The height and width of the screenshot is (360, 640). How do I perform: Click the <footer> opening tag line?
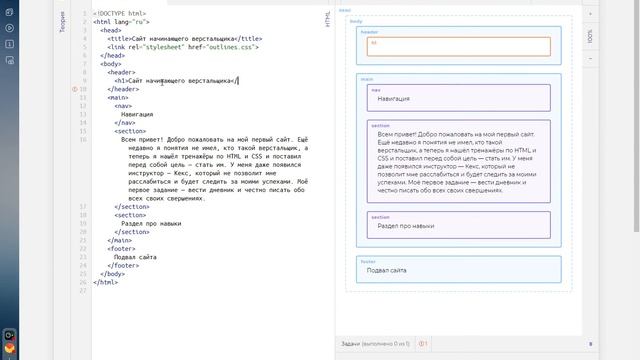click(121, 249)
